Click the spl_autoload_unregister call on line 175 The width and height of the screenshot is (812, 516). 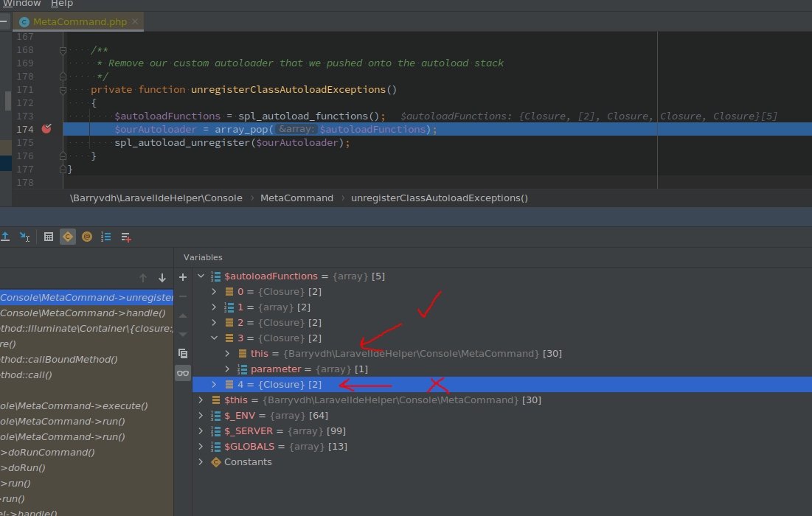(181, 143)
